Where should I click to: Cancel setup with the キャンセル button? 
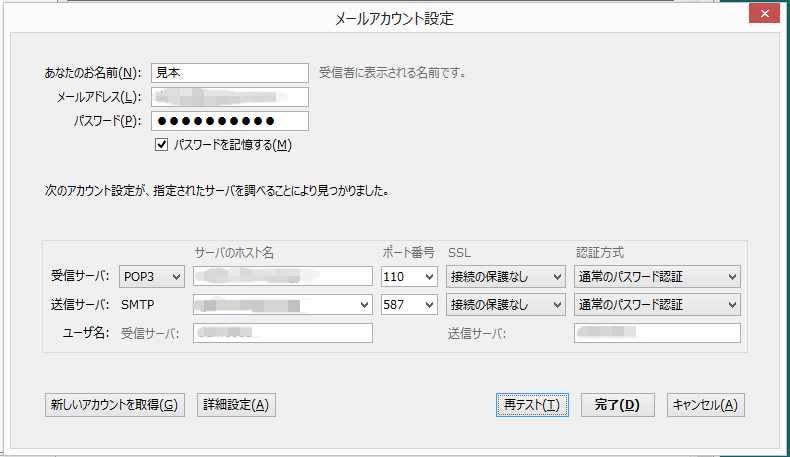click(706, 405)
